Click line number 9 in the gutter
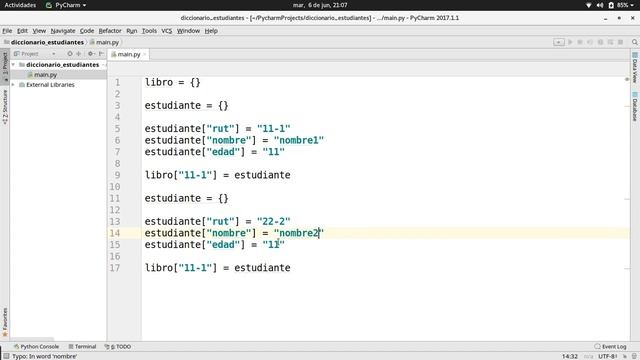640x360 pixels. pos(118,175)
